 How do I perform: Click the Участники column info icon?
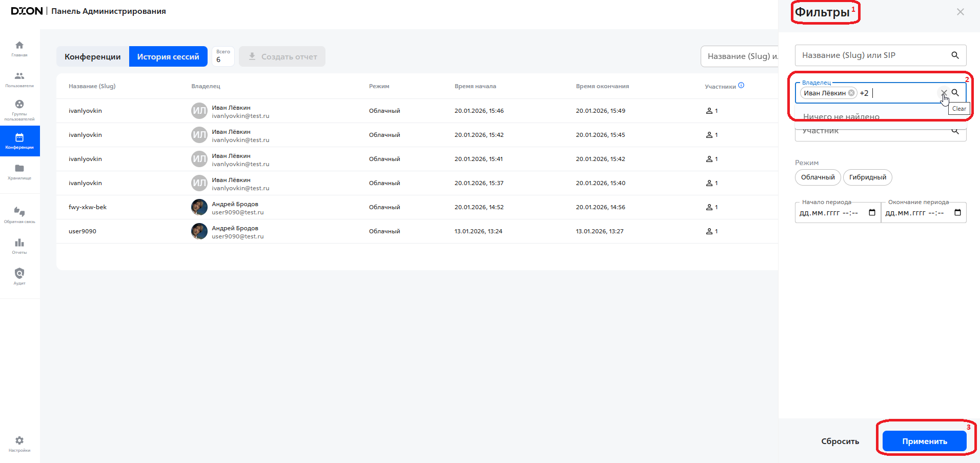coord(741,86)
